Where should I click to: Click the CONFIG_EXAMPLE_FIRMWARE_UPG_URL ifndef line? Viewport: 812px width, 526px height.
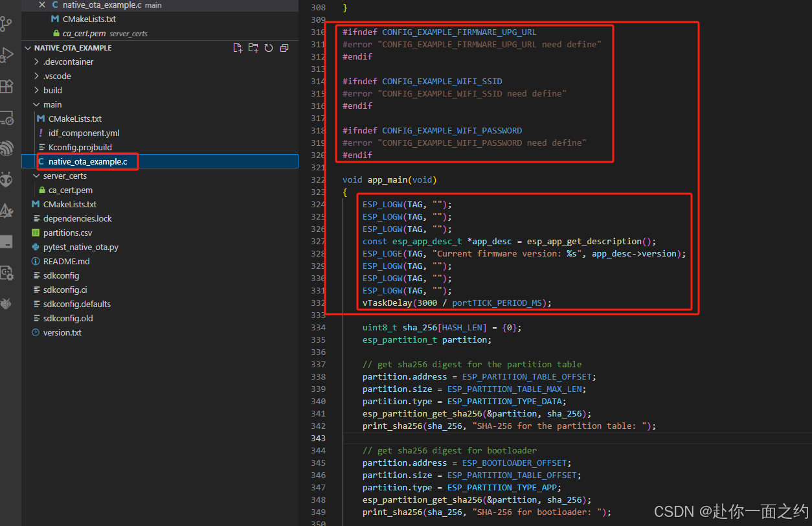(440, 32)
